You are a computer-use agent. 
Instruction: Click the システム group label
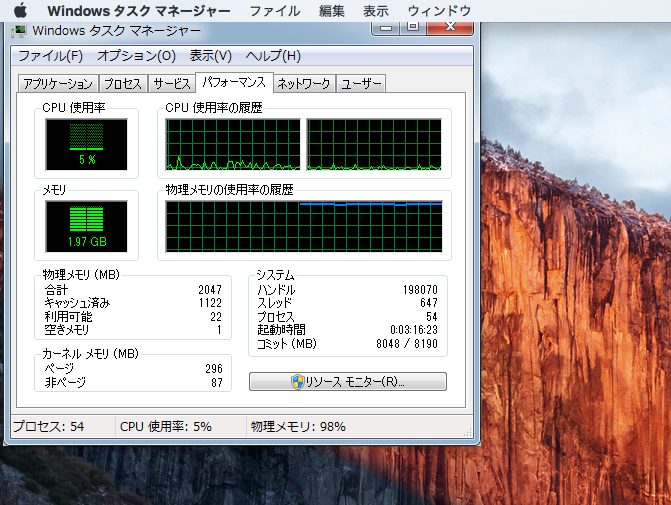click(275, 274)
